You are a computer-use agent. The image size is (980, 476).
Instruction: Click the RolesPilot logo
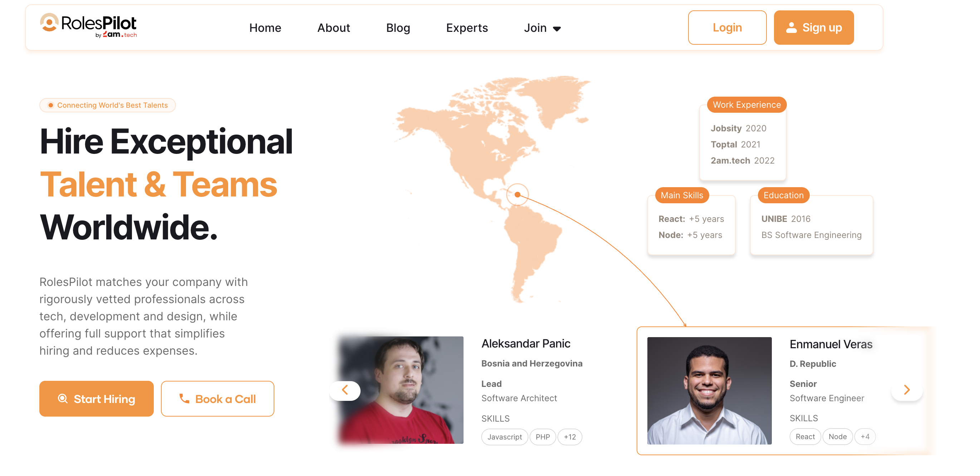(88, 25)
